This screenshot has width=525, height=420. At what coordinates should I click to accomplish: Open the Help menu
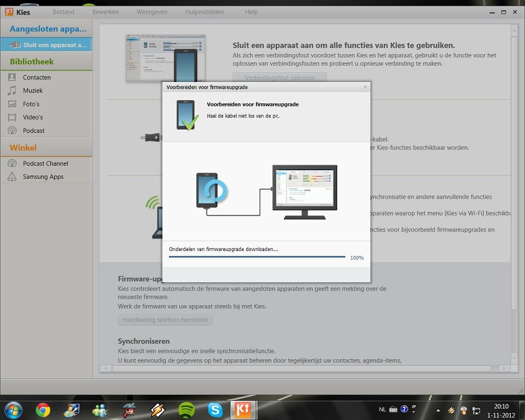[x=251, y=12]
